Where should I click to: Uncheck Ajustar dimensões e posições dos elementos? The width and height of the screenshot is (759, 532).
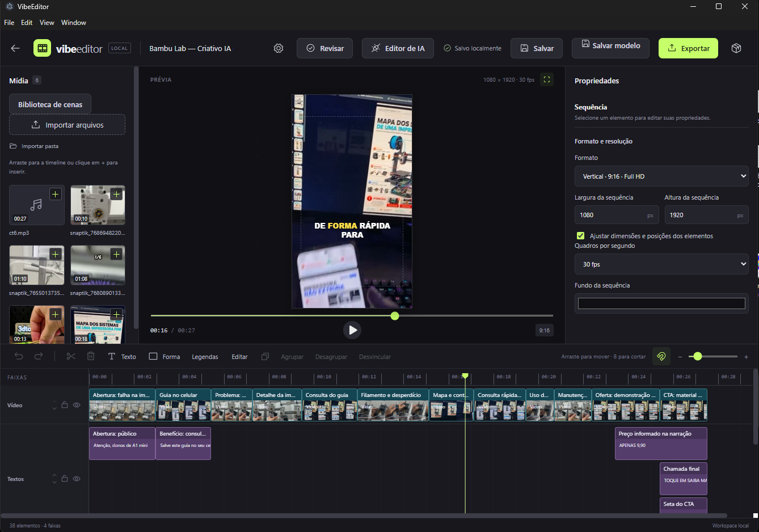580,235
